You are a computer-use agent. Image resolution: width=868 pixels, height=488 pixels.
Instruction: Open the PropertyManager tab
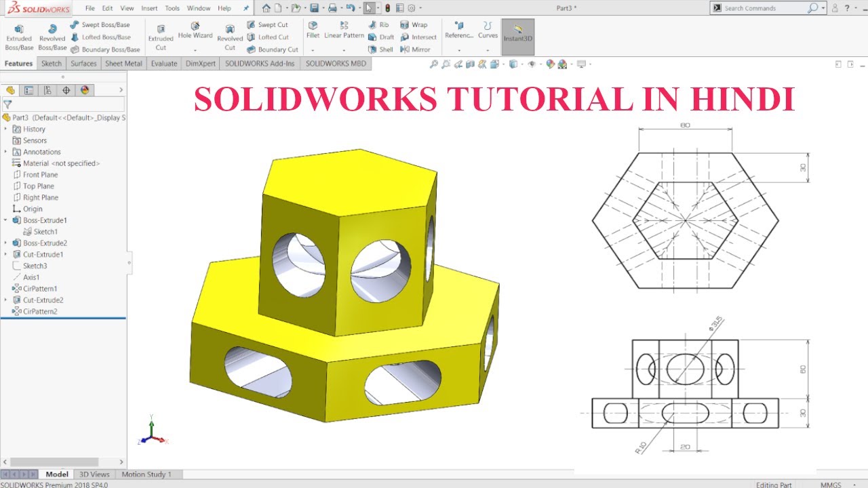[28, 90]
